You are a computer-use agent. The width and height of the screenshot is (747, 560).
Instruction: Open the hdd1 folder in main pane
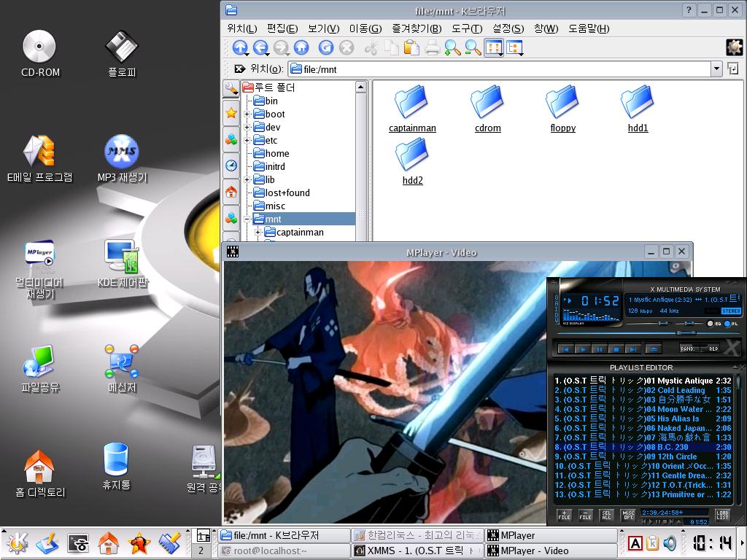point(638,109)
